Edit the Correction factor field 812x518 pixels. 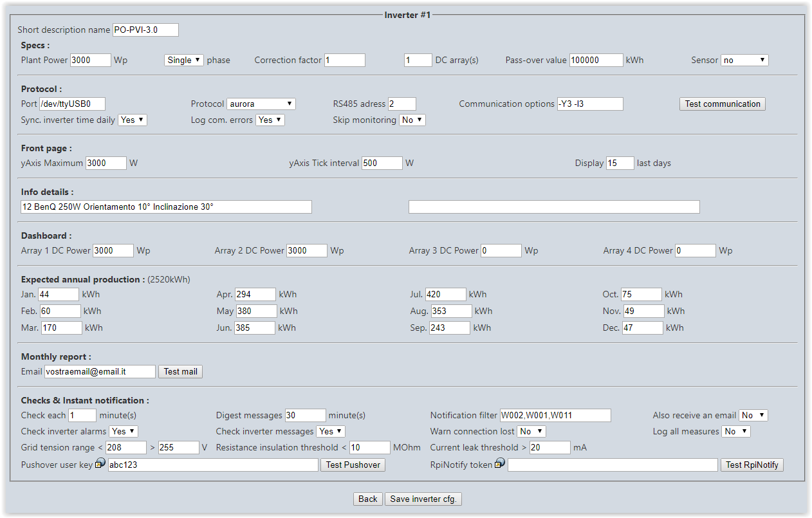pos(345,60)
